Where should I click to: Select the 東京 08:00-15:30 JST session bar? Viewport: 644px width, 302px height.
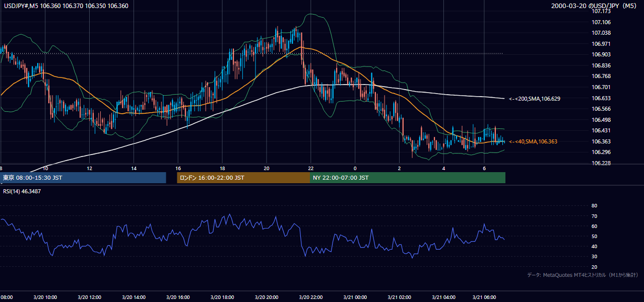tap(83, 178)
